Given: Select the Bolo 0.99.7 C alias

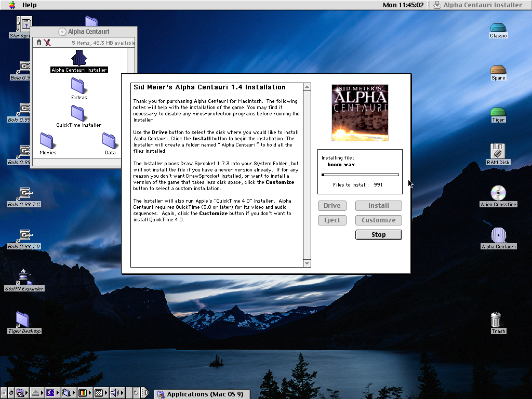Looking at the screenshot, I should (x=24, y=194).
